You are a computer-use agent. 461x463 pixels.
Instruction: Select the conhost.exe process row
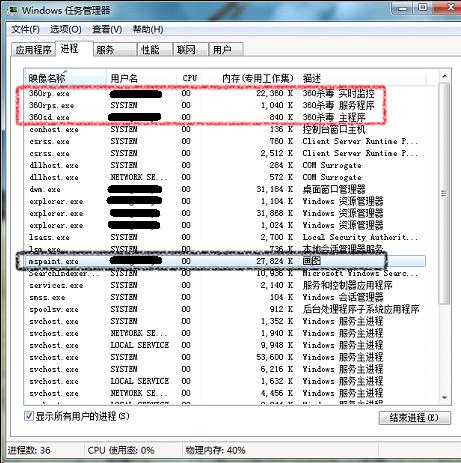225,129
